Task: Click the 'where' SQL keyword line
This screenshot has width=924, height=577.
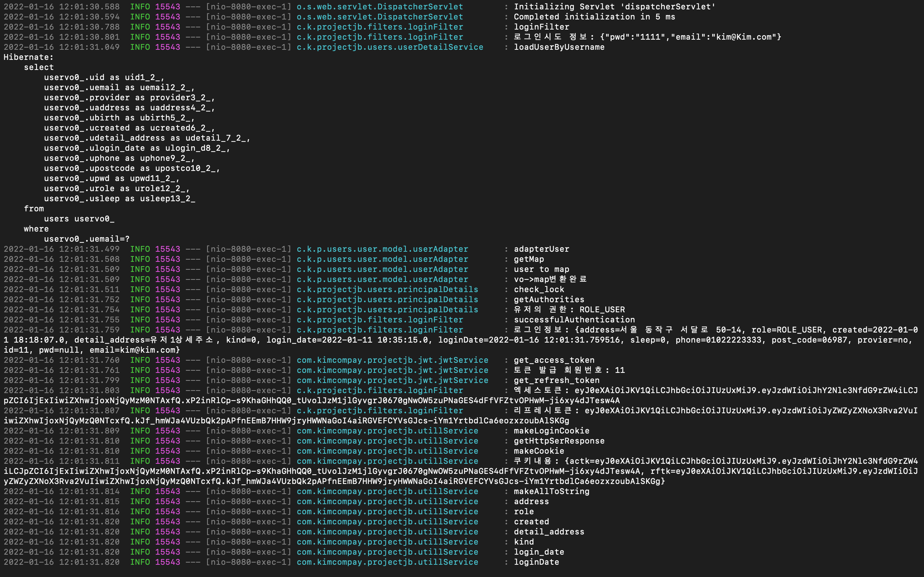Action: [x=36, y=229]
